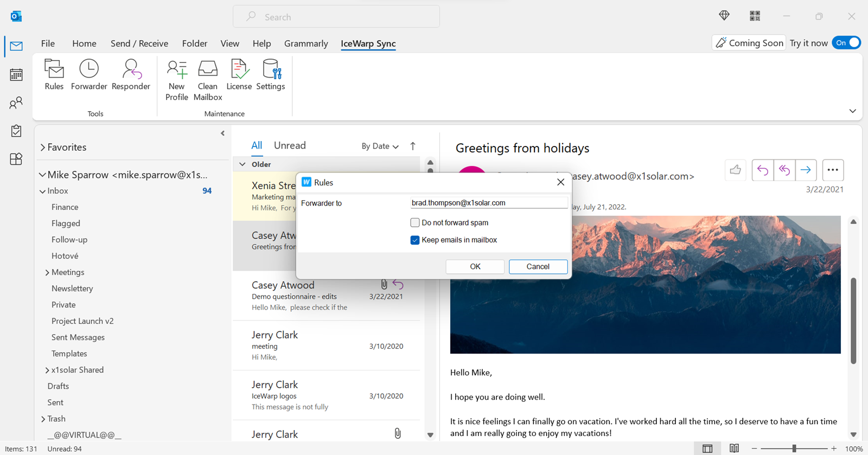Open the Folder tab
Screen dimensions: 868x455
pos(195,43)
